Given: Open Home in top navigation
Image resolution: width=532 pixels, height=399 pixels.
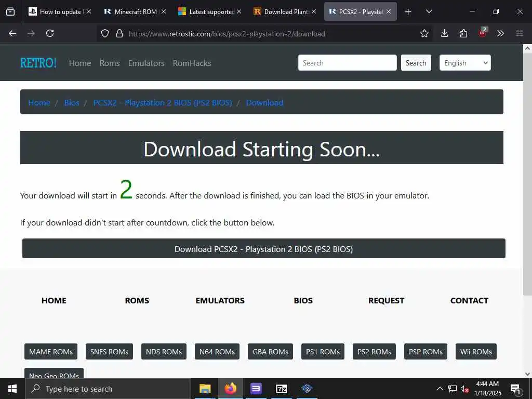Looking at the screenshot, I should 80,63.
